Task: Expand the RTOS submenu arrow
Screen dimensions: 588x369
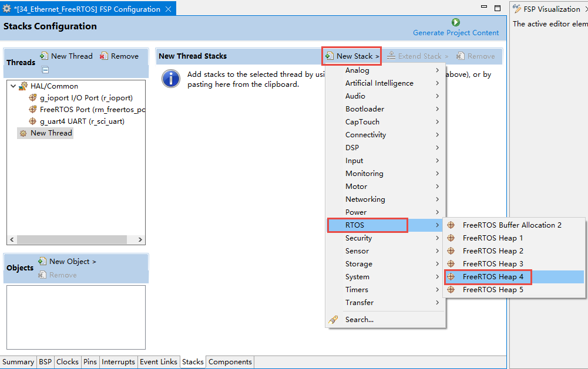Action: [437, 225]
